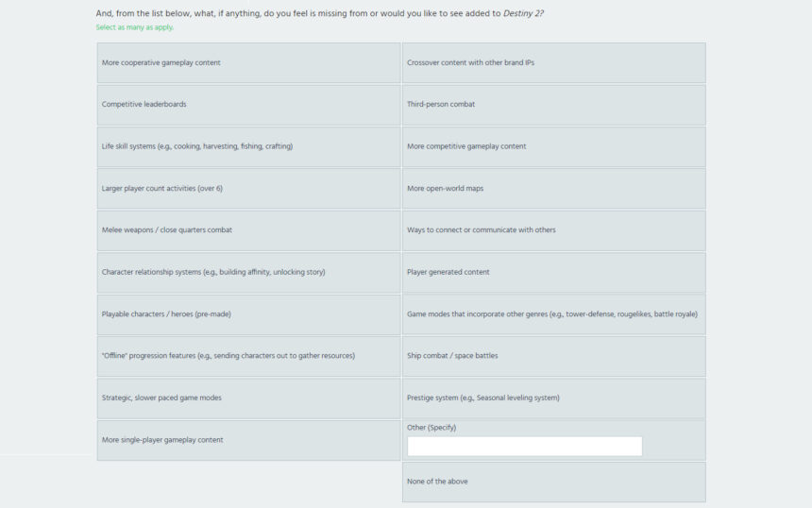Select 'More cooperative gameplay content' option
This screenshot has height=508, width=812.
pos(248,62)
